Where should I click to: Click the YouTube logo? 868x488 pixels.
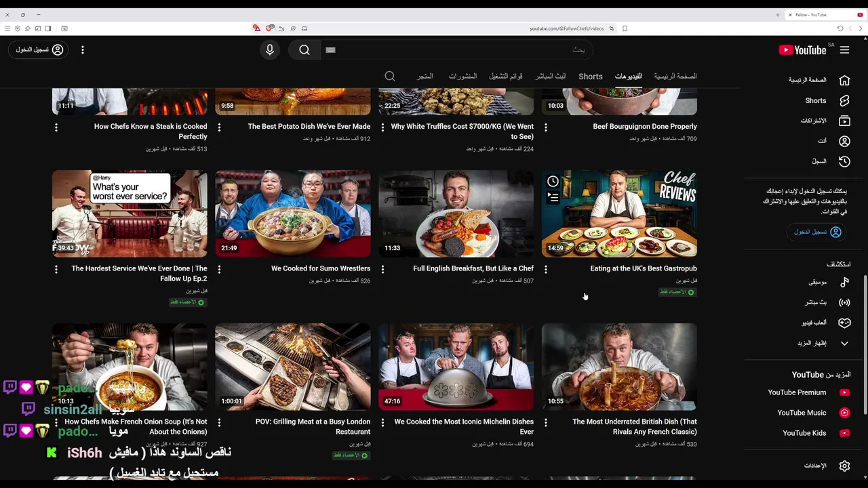point(803,49)
